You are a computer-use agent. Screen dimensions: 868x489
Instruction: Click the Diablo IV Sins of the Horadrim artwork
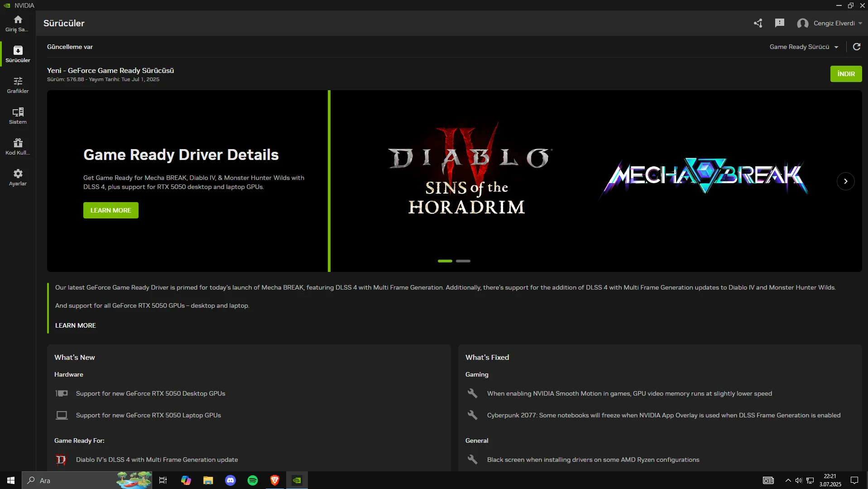point(469,169)
